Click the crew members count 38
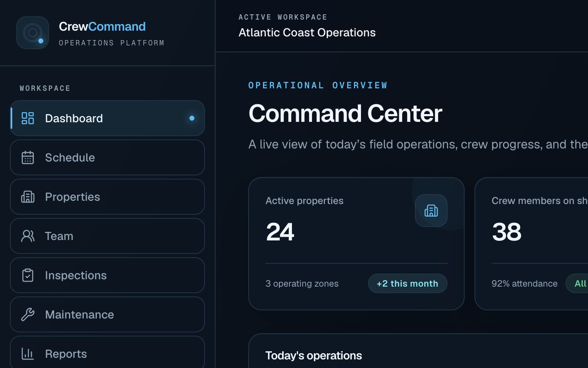This screenshot has width=588, height=368. [507, 232]
